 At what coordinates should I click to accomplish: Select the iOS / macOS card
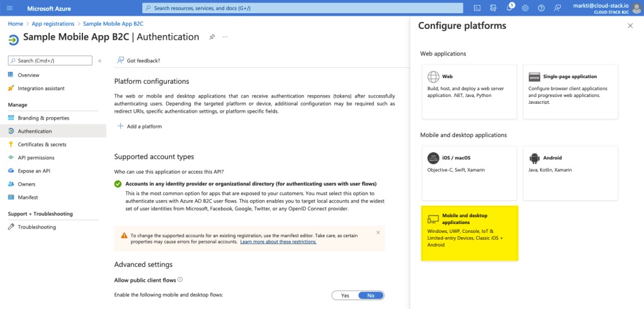pos(469,173)
